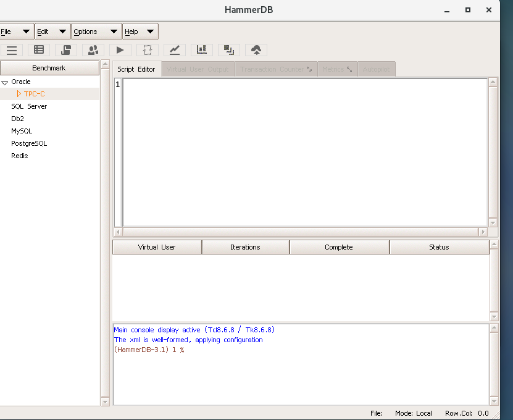Image resolution: width=513 pixels, height=420 pixels.
Task: Click the Options menu dropdown arrow
Action: tap(114, 31)
